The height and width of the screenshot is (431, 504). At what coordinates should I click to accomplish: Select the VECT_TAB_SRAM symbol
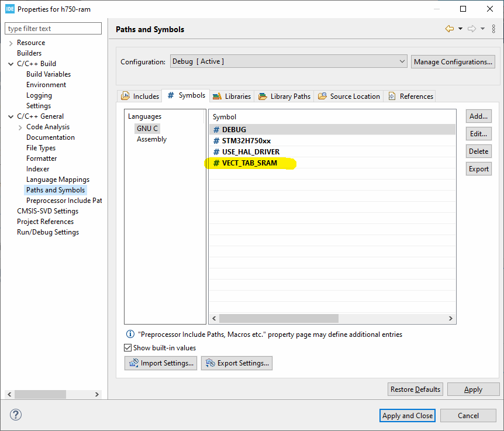click(x=332, y=163)
